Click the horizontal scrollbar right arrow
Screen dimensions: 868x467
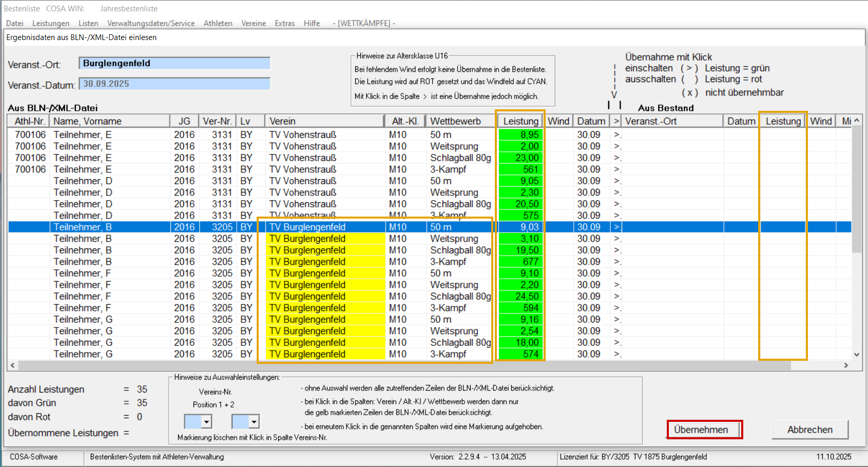pyautogui.click(x=846, y=365)
